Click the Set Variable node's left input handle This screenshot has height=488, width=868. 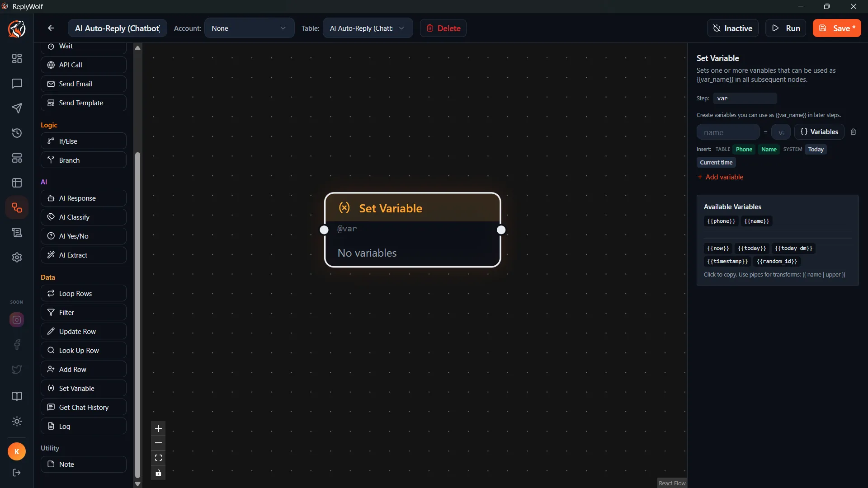pos(324,230)
